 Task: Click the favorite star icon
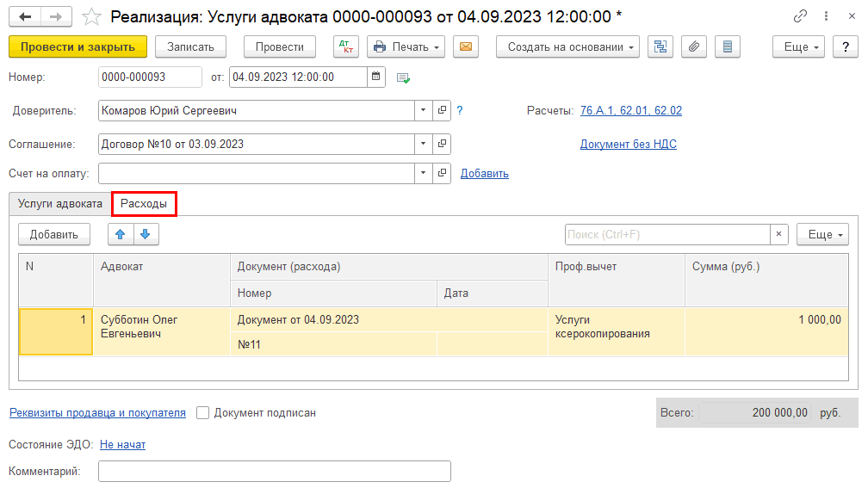(x=90, y=16)
